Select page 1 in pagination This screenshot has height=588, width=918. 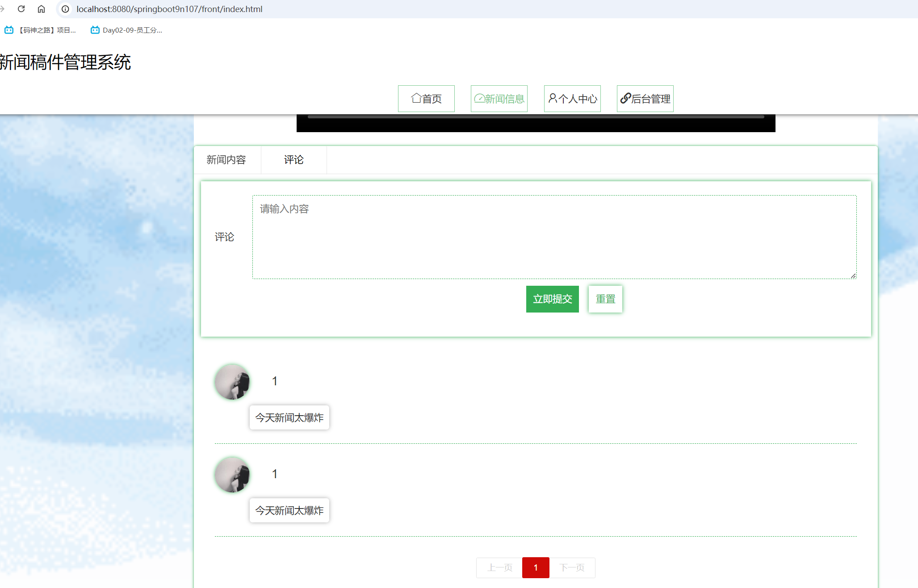(536, 567)
